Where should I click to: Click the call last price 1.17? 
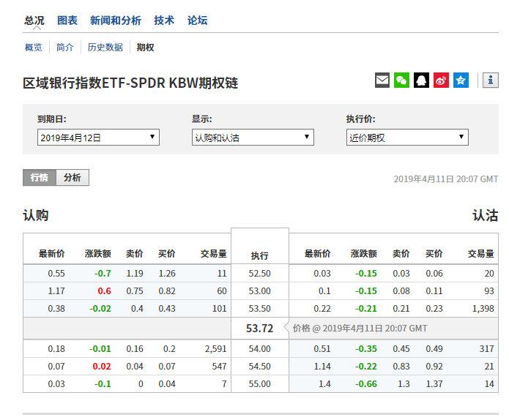pos(56,291)
